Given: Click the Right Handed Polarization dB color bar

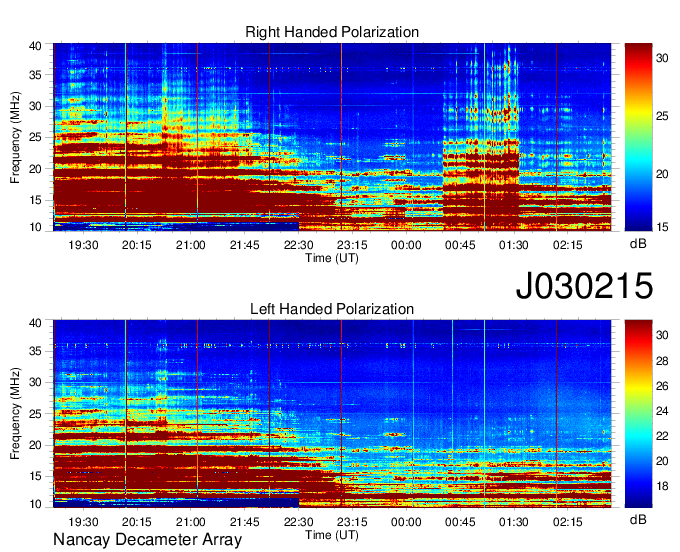Looking at the screenshot, I should click(x=638, y=137).
